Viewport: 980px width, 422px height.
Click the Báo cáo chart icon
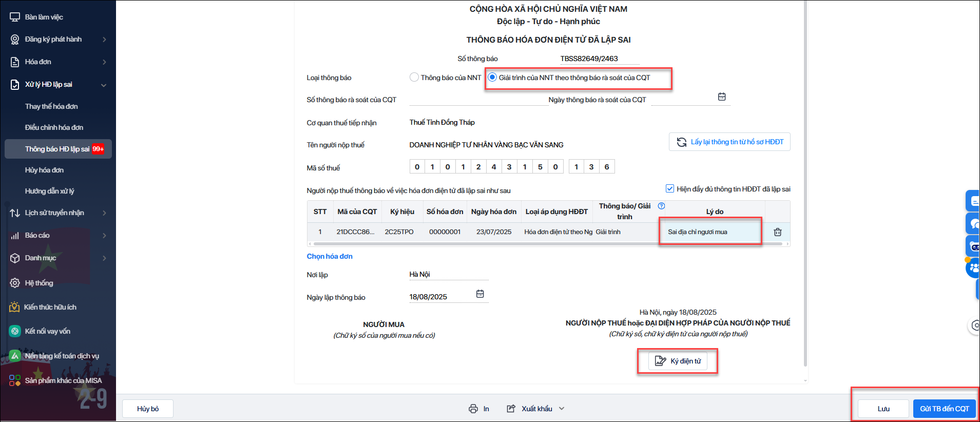coord(15,236)
